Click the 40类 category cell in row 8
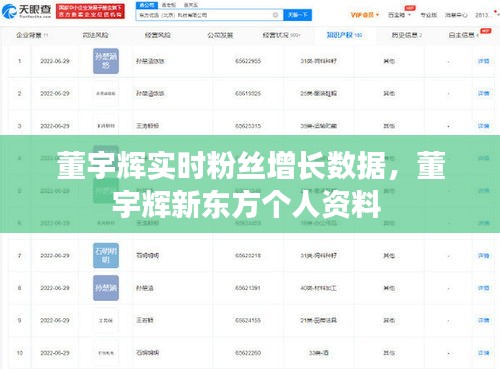The height and width of the screenshot is (369, 500). pos(318,288)
